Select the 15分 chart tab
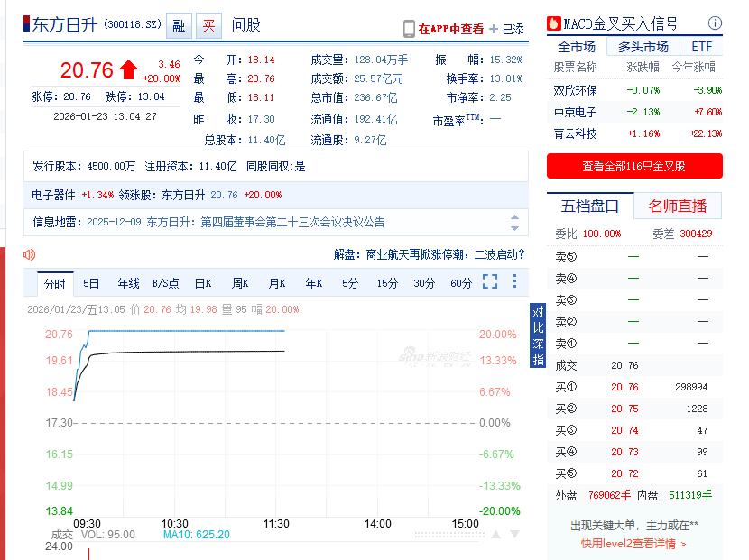 [x=387, y=283]
